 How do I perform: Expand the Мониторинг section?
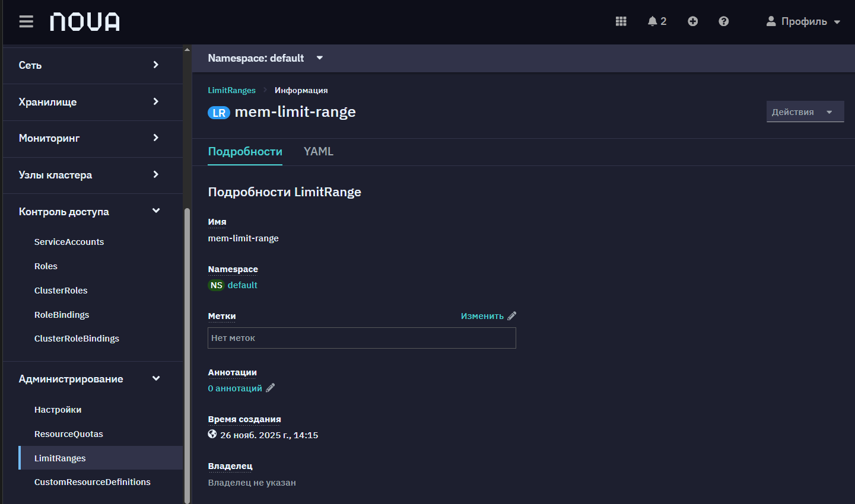[x=93, y=138]
